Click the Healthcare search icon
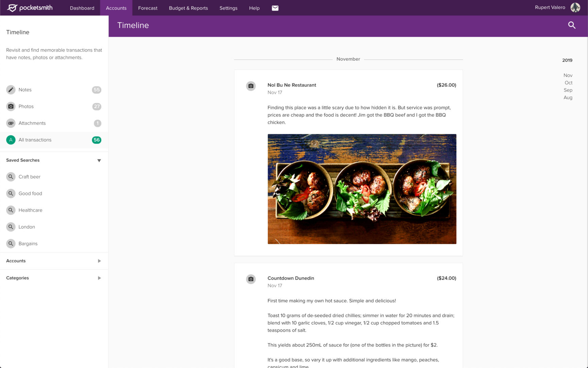 [x=11, y=210]
